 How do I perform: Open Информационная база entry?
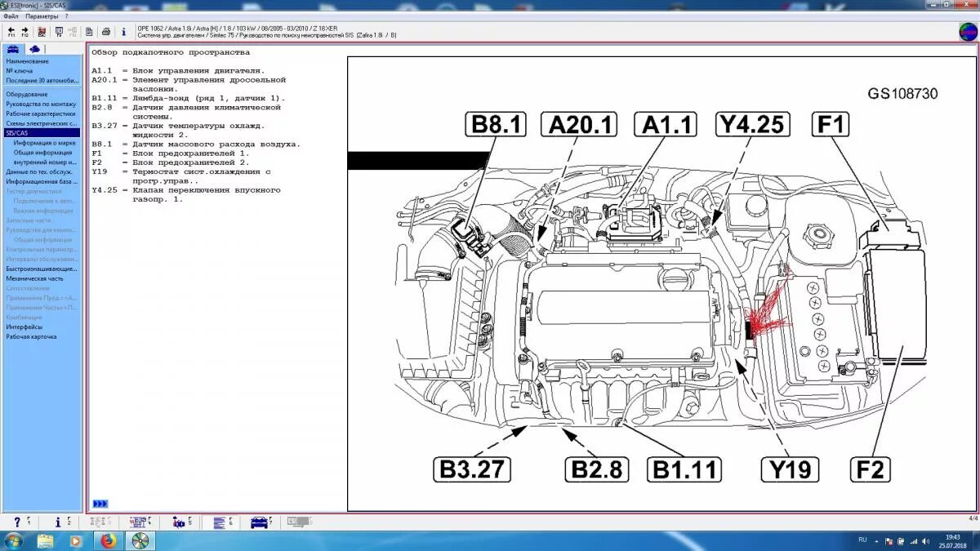pos(42,181)
